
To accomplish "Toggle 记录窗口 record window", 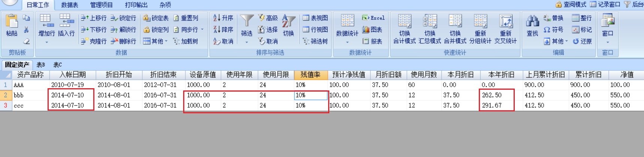I will click(x=605, y=4).
